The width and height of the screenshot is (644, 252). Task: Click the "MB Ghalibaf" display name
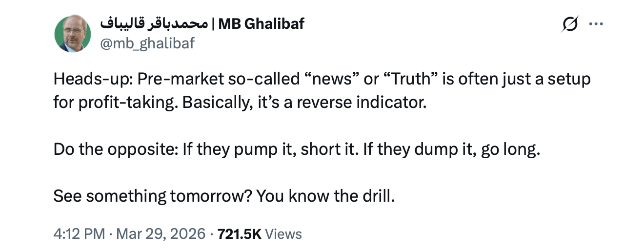261,23
